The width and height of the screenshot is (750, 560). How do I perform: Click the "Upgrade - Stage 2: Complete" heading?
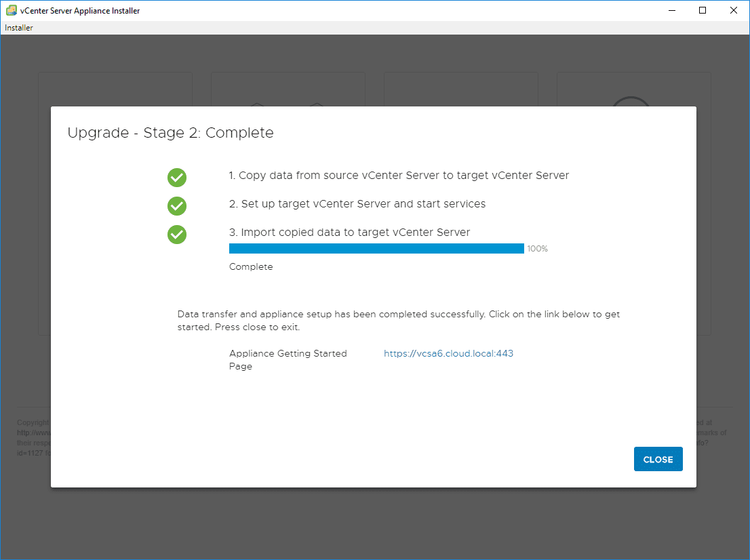pyautogui.click(x=170, y=132)
